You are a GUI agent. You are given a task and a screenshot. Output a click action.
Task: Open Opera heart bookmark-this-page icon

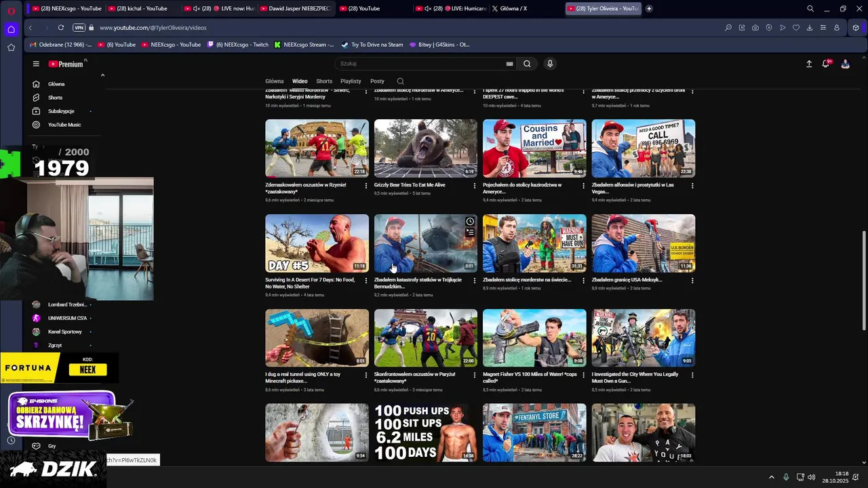pyautogui.click(x=796, y=28)
